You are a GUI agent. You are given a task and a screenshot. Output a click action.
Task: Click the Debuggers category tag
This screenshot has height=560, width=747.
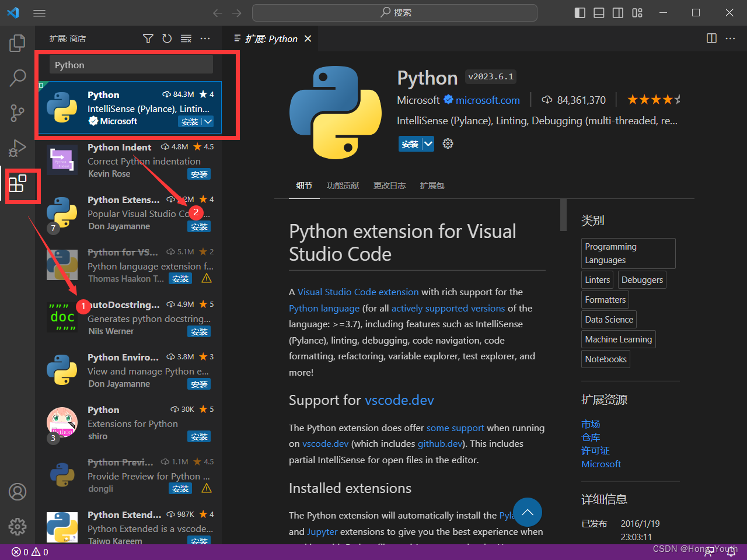[x=642, y=280]
